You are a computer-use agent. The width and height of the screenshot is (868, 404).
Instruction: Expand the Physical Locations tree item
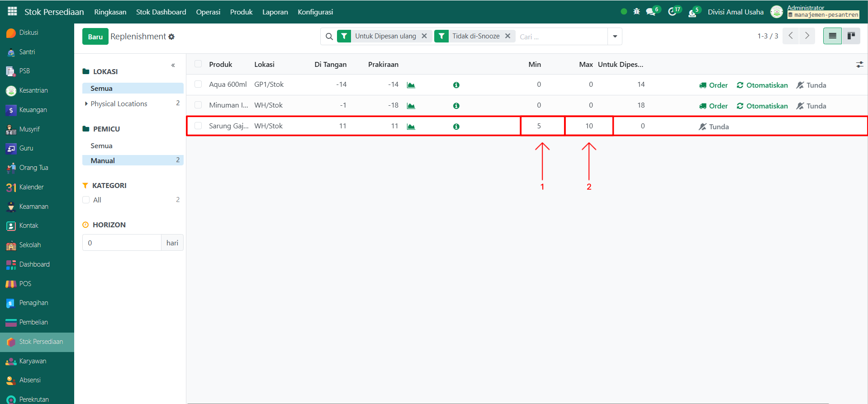(86, 104)
